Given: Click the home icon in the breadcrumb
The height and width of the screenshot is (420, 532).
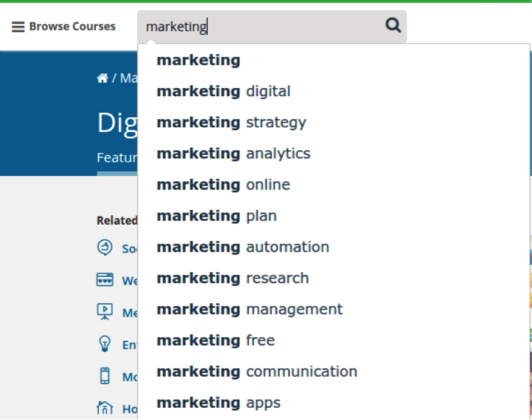Looking at the screenshot, I should click(103, 77).
